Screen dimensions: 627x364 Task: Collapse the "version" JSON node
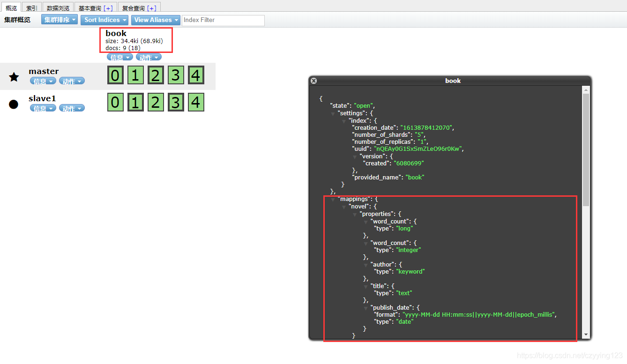[355, 156]
